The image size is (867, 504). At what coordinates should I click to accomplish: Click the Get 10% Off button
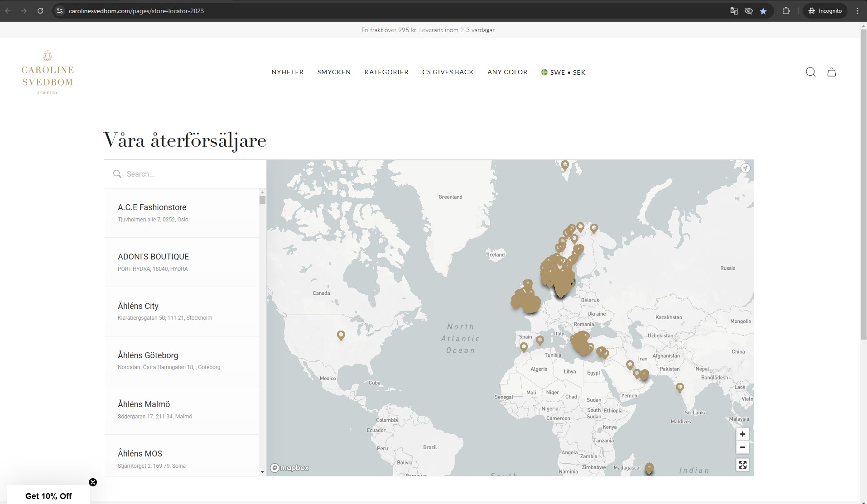point(48,496)
